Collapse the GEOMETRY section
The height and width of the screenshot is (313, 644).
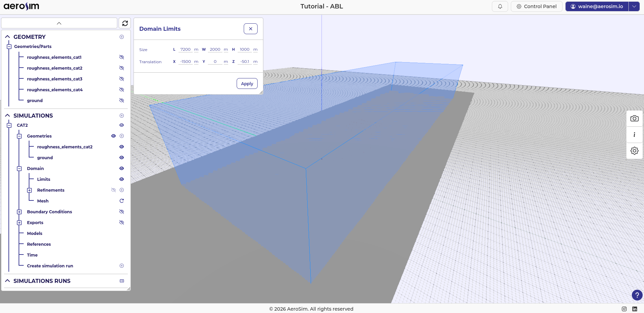click(x=7, y=37)
